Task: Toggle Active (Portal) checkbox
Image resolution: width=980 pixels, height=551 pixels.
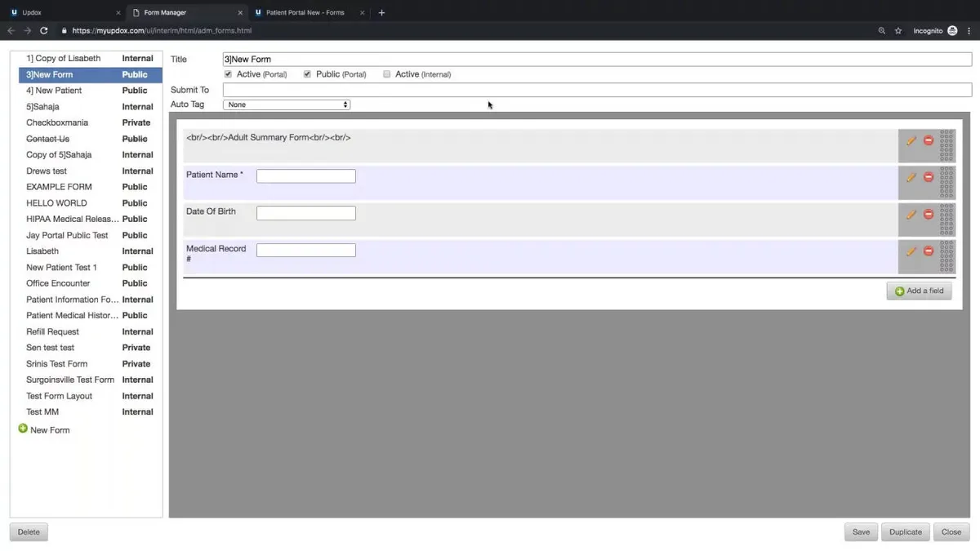Action: click(x=228, y=74)
